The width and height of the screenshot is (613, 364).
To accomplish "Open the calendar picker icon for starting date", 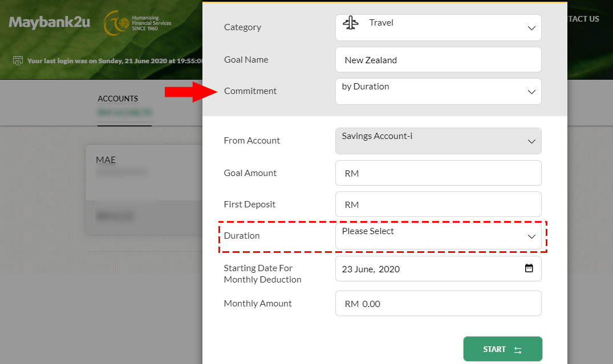I will point(529,268).
